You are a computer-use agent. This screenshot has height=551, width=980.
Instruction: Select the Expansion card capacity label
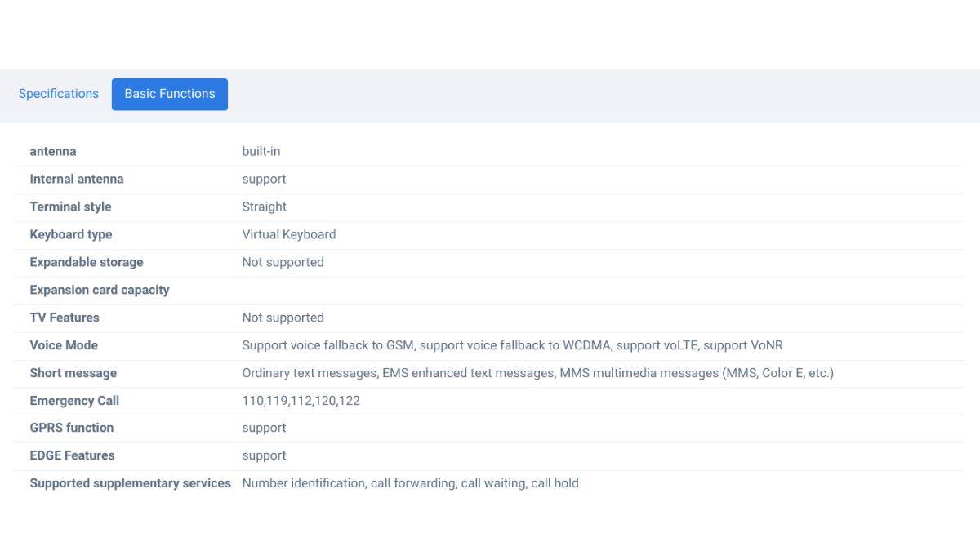click(100, 291)
